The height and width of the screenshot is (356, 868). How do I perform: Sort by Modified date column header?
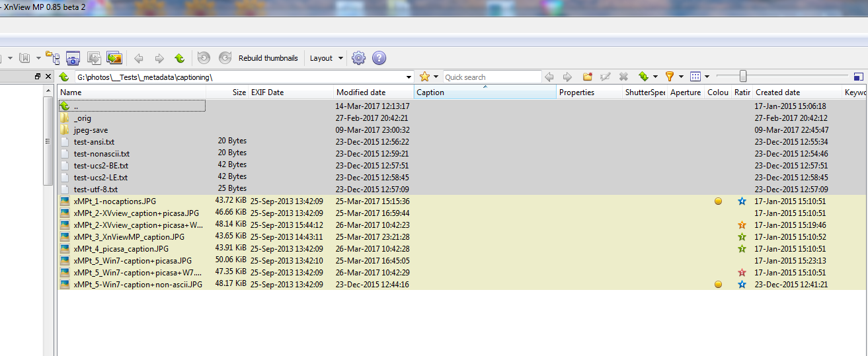coord(374,92)
